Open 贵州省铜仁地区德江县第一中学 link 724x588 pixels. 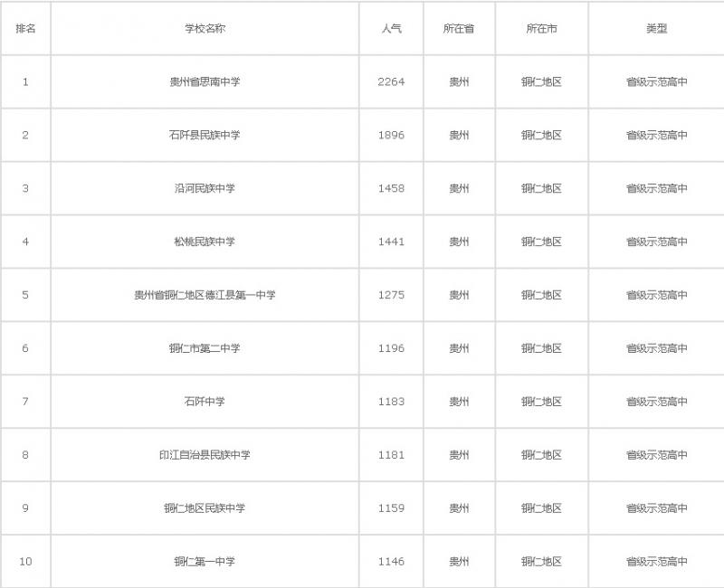[x=205, y=295]
